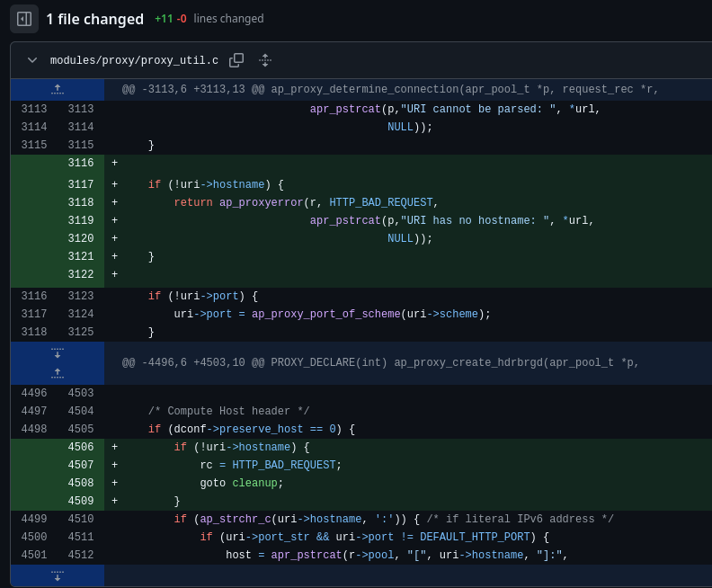This screenshot has width=712, height=588.
Task: Select the first hunk header starting '@@ -3113,6 +3113,13'
Action: (x=390, y=89)
